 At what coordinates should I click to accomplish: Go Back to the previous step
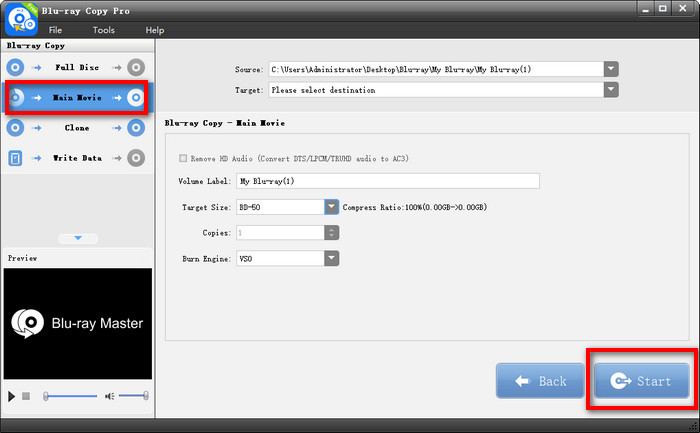pos(538,381)
